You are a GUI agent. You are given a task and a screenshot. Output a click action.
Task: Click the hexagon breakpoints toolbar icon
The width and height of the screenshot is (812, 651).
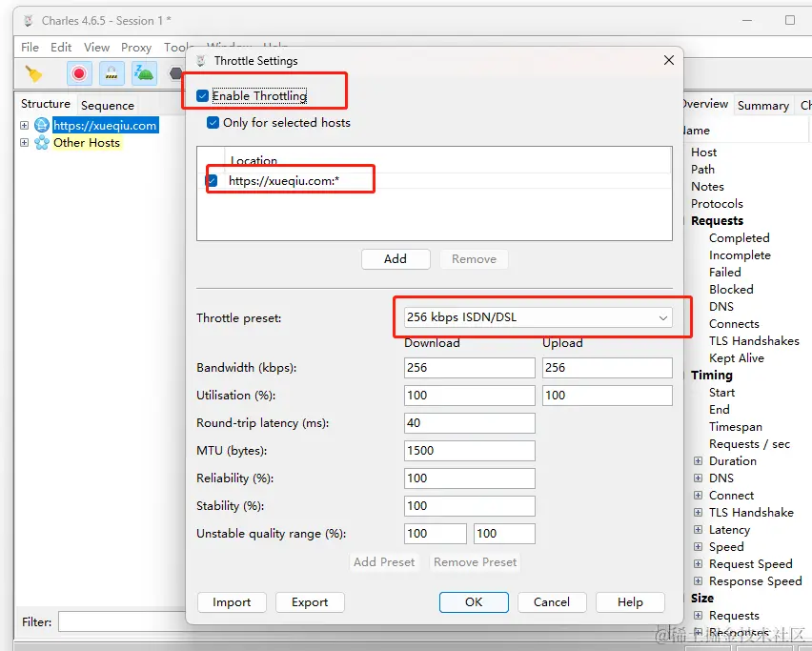point(175,73)
